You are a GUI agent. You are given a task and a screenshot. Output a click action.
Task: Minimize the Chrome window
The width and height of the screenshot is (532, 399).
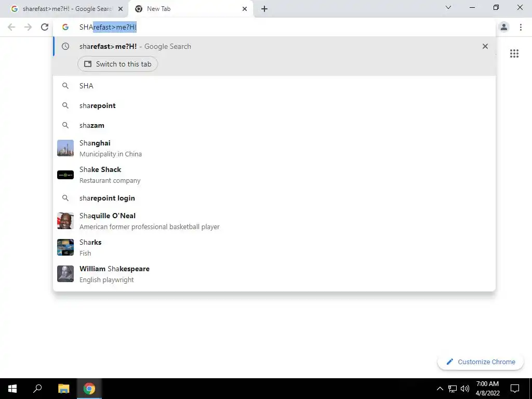(x=472, y=7)
